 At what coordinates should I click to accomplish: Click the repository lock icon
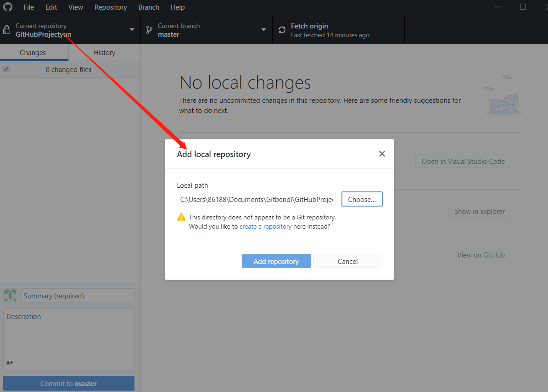coord(6,30)
